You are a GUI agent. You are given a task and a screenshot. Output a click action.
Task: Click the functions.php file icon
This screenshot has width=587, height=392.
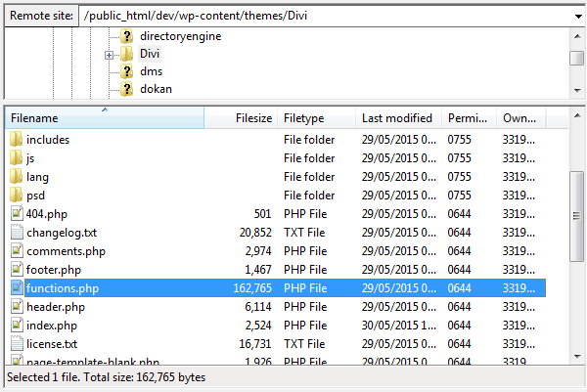(x=17, y=288)
